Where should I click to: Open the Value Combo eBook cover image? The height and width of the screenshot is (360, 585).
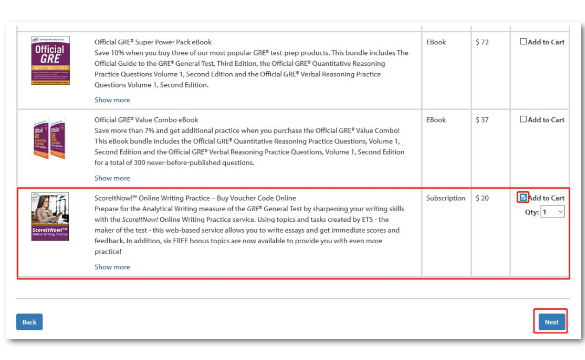[50, 139]
